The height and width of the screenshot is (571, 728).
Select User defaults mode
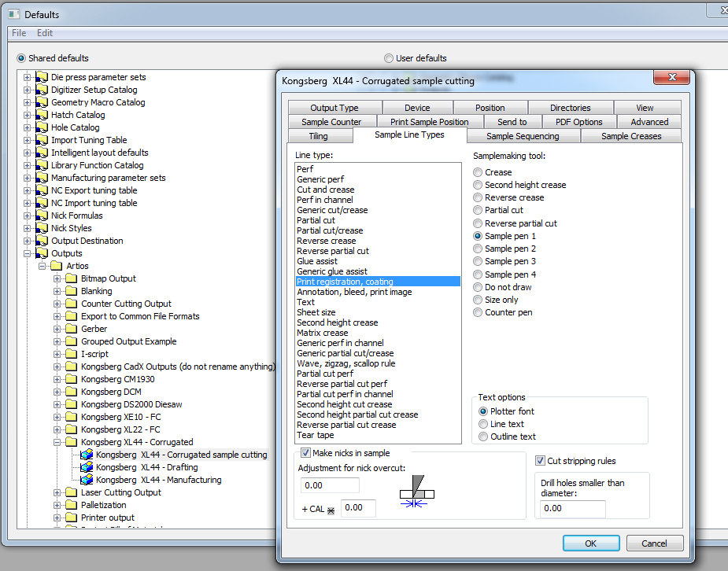(389, 58)
